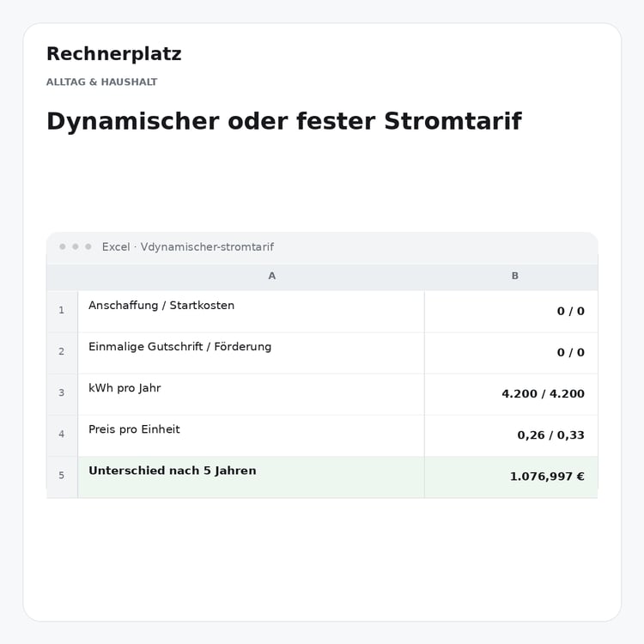Click the Rechnerplatz site title

tap(113, 54)
